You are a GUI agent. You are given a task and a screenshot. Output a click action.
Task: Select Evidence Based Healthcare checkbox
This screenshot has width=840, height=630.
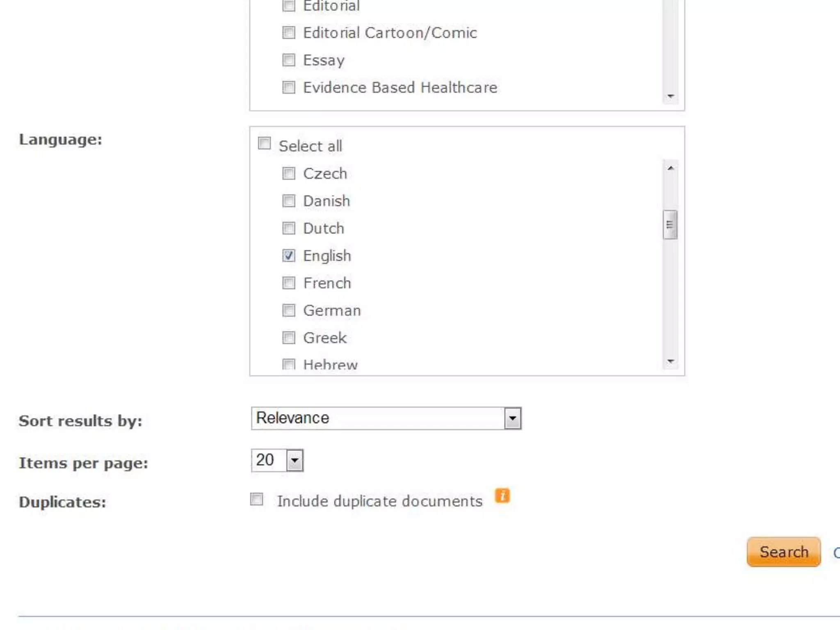pos(289,87)
